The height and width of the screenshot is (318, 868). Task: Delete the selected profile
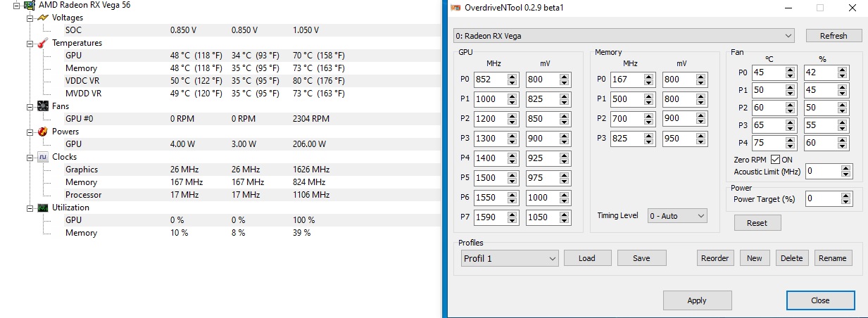click(792, 258)
